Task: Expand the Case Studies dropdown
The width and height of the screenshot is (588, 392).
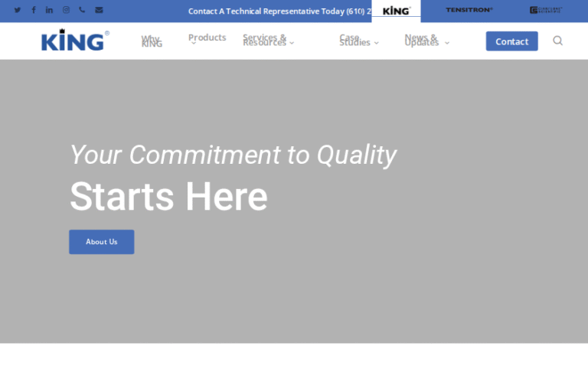Action: pyautogui.click(x=358, y=41)
